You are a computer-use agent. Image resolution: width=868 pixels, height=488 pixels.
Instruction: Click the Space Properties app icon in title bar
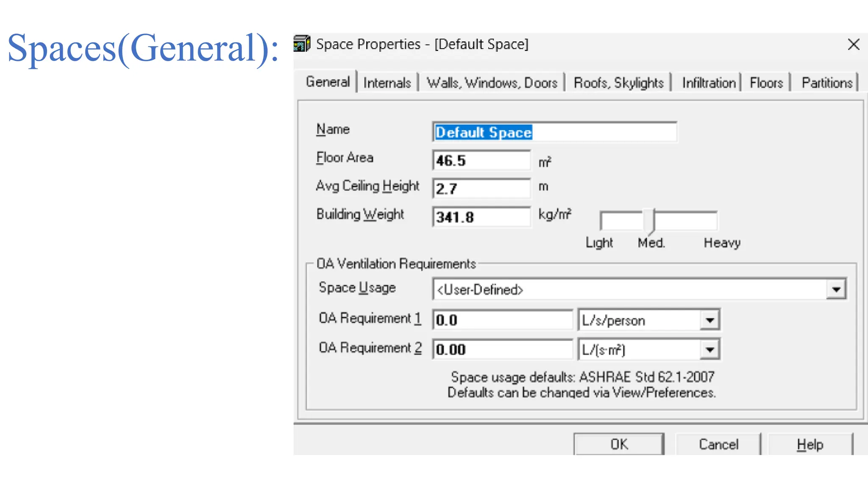pyautogui.click(x=302, y=44)
